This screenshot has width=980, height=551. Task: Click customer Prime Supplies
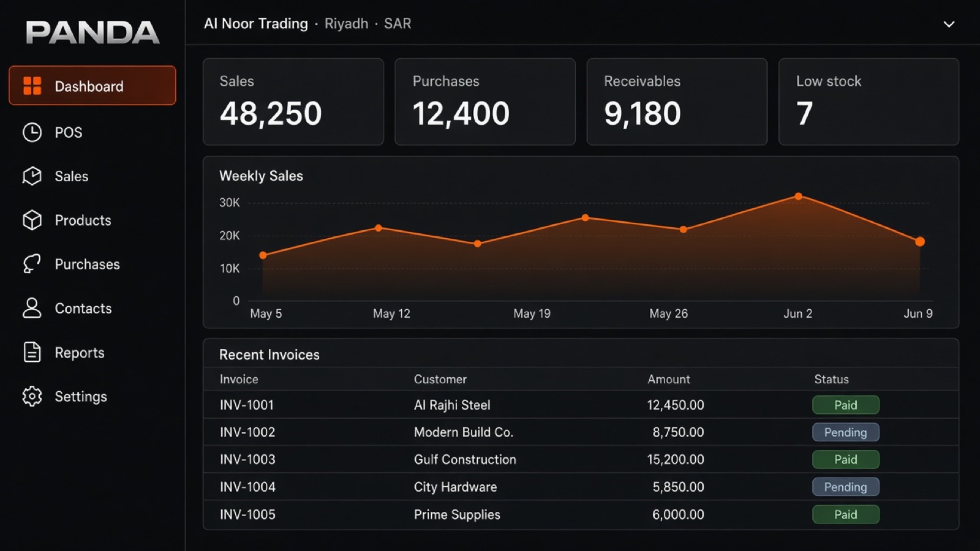pyautogui.click(x=457, y=515)
